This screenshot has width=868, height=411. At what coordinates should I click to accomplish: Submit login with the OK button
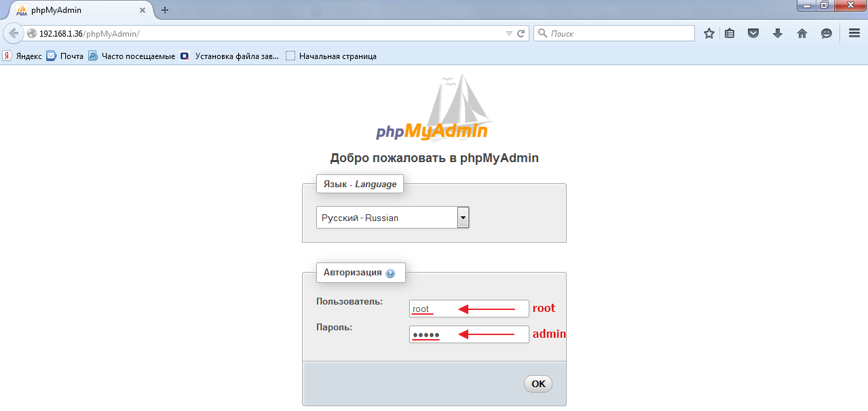pos(538,384)
